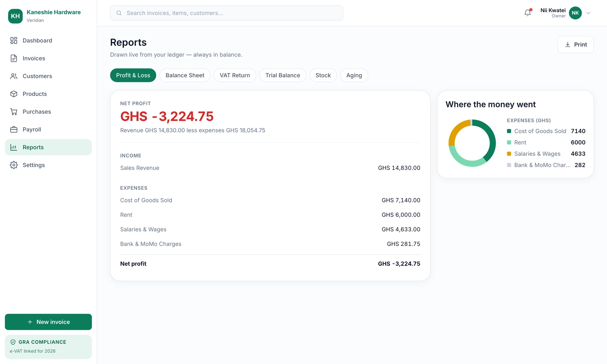Screen dimensions: 607x364
Task: Click the Revenue less expenses summary line
Action: tap(193, 130)
